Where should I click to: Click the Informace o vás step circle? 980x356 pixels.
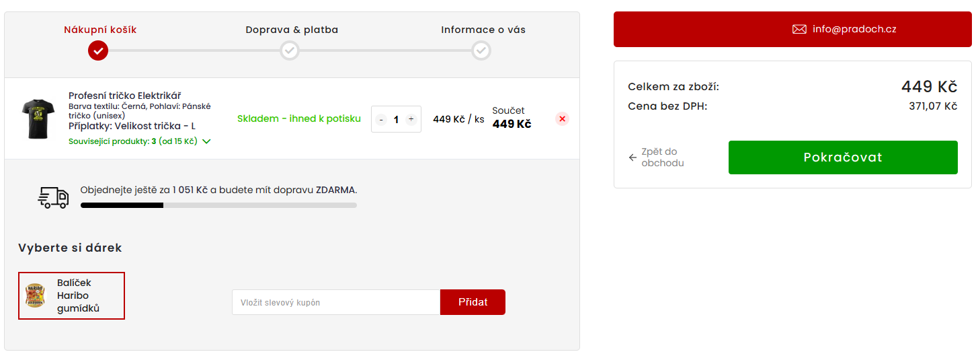click(x=481, y=50)
